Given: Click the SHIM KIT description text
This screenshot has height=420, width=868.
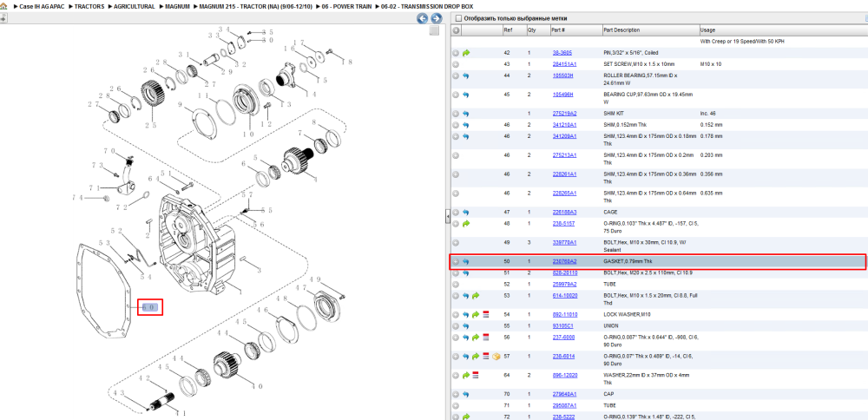Looking at the screenshot, I should [614, 114].
